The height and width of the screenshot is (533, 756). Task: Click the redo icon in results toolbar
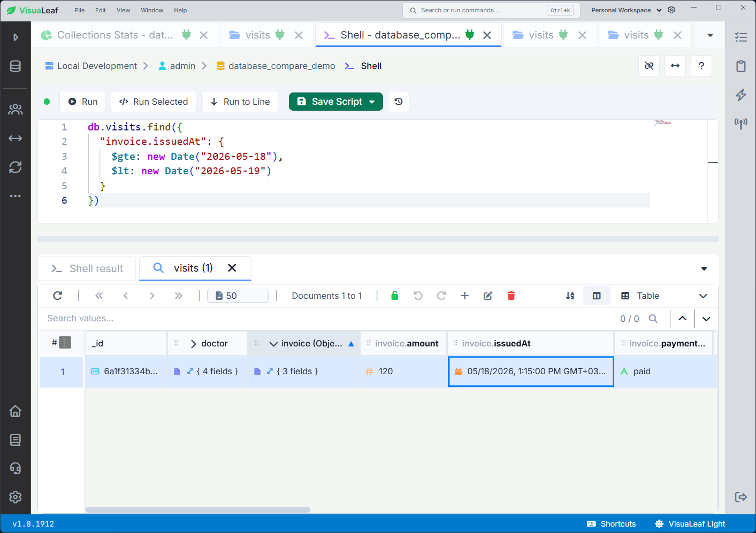point(441,296)
